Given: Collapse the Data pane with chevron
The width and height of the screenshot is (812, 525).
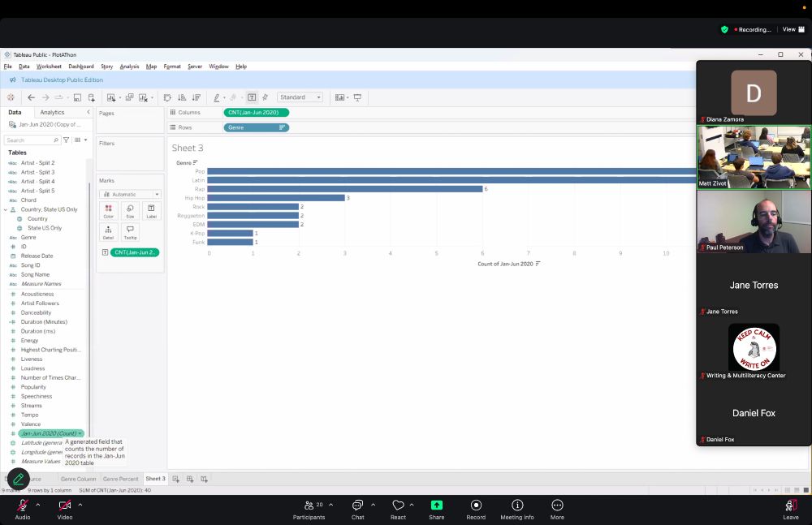Looking at the screenshot, I should coord(88,112).
